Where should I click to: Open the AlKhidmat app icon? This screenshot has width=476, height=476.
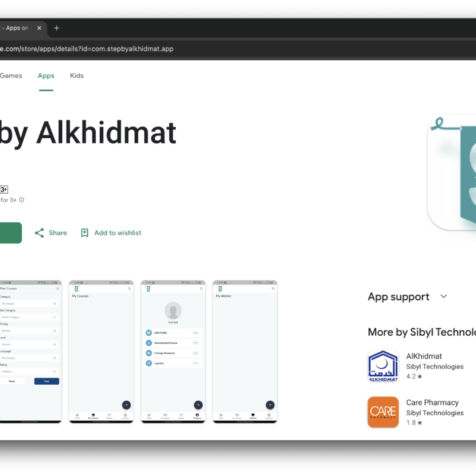pos(383,366)
